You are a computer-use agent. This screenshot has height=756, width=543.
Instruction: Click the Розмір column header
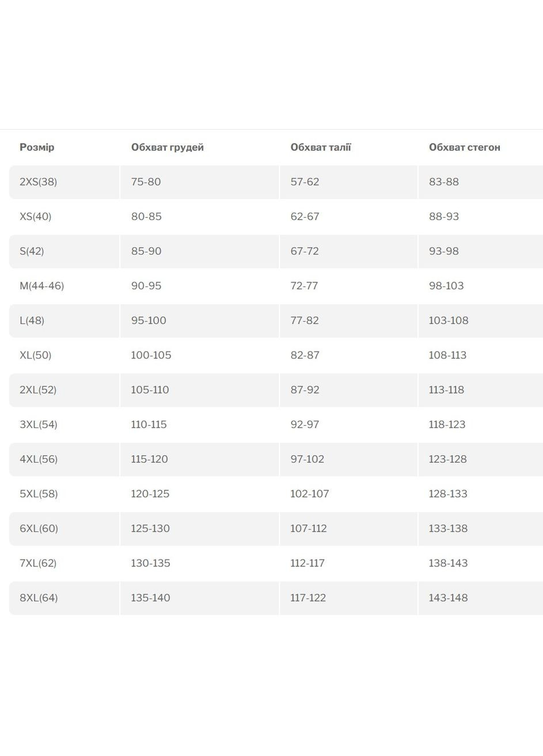[37, 148]
